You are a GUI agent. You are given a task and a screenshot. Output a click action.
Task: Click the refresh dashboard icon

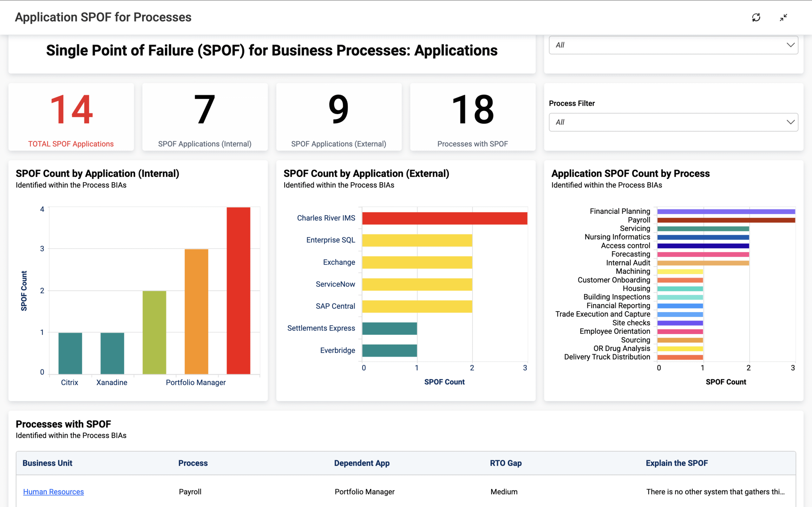tap(756, 17)
